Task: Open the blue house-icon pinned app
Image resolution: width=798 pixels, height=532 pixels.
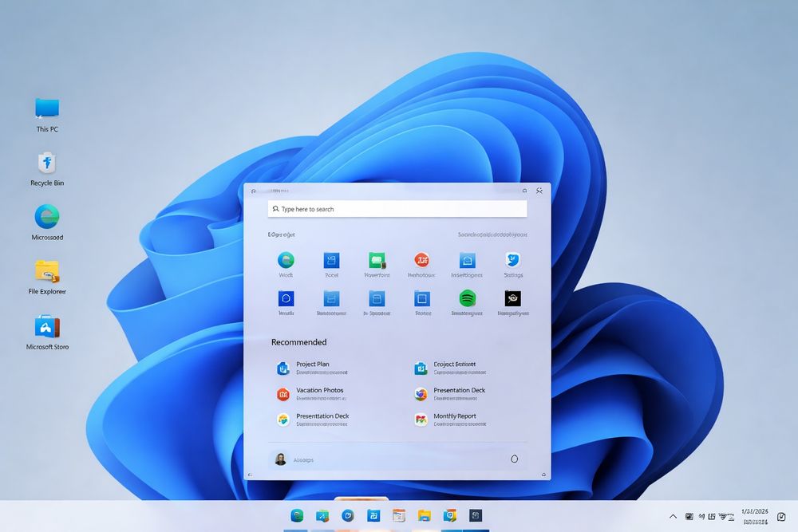Action: (467, 265)
